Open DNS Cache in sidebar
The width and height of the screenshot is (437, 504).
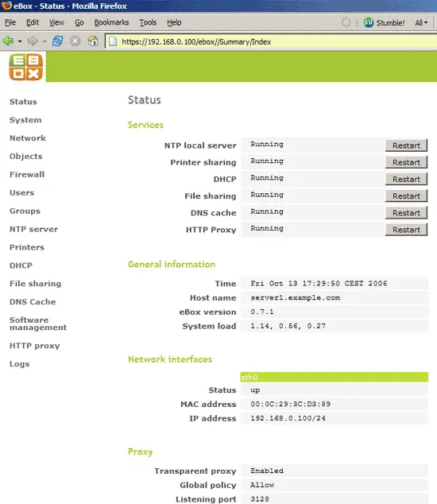click(x=33, y=301)
